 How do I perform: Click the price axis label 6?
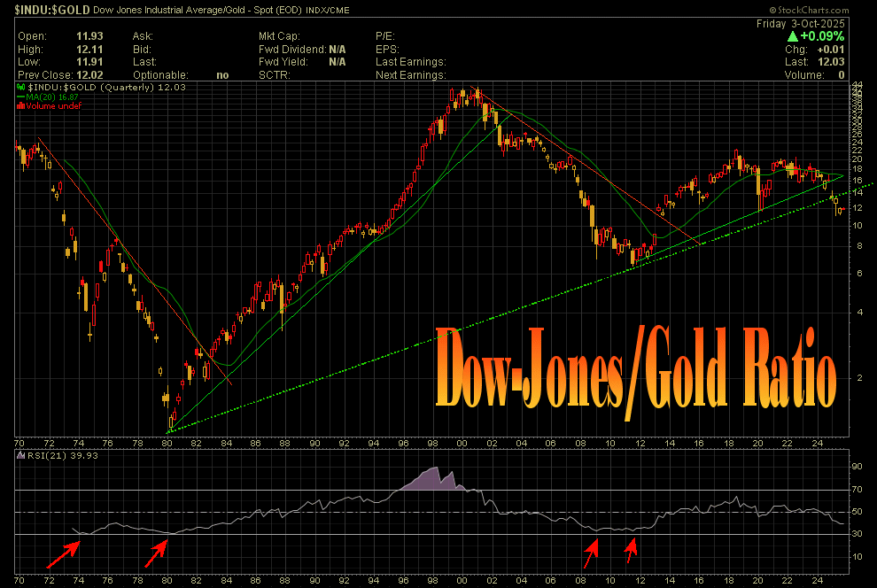pos(860,274)
